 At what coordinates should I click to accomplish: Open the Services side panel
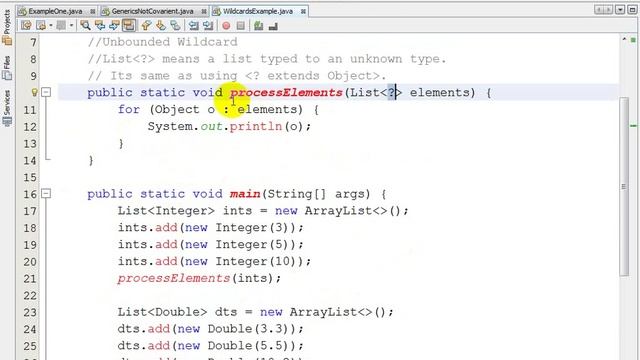pyautogui.click(x=7, y=109)
